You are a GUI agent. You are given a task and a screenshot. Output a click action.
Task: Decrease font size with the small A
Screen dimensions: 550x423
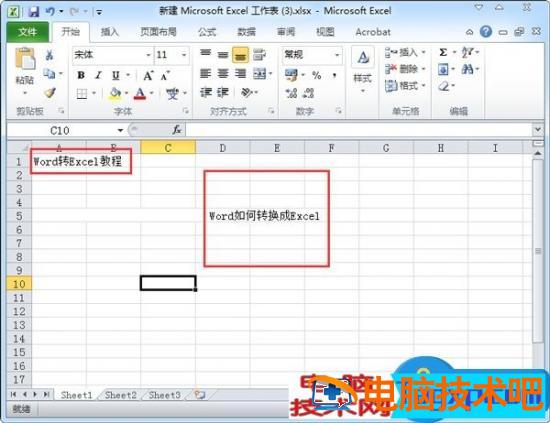(165, 75)
